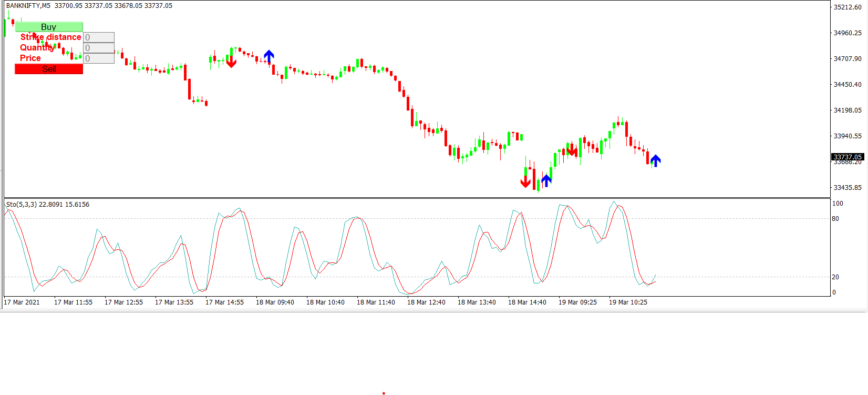Click the '19 Mar 09:25' time label
The width and height of the screenshot is (868, 395).
577,302
